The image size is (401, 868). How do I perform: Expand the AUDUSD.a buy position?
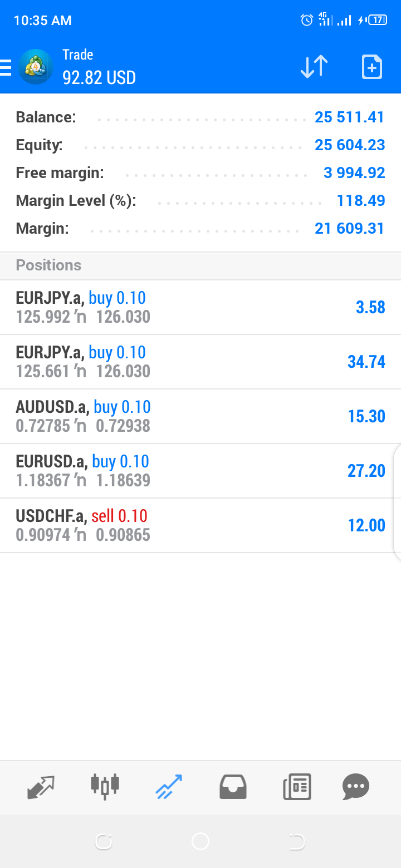point(200,416)
